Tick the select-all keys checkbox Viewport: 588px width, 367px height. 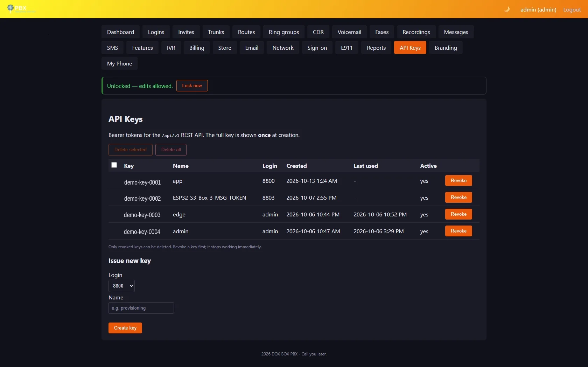(x=114, y=165)
